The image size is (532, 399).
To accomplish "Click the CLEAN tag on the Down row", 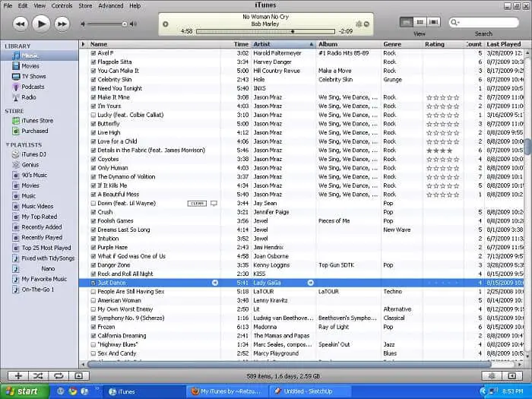I will [x=197, y=204].
